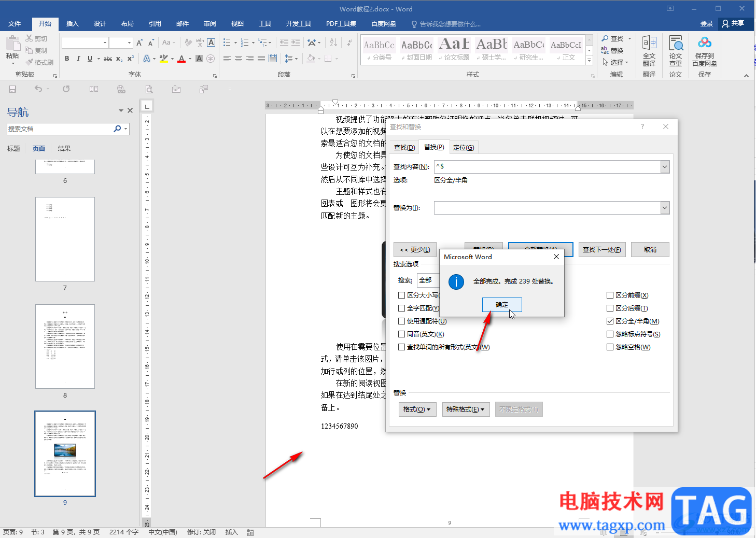
Task: Click the Copy icon in clipboard
Action: (x=36, y=50)
